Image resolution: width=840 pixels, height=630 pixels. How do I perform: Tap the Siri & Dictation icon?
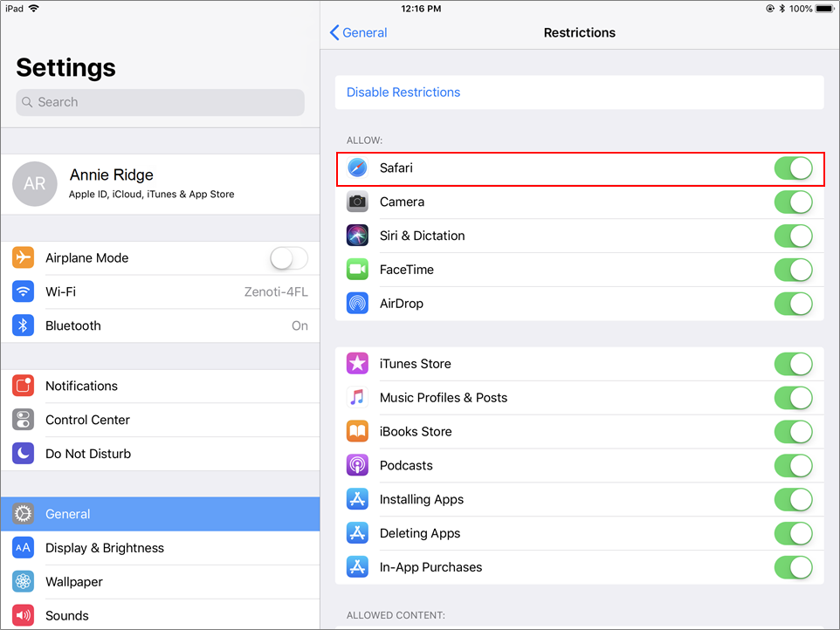tap(357, 236)
